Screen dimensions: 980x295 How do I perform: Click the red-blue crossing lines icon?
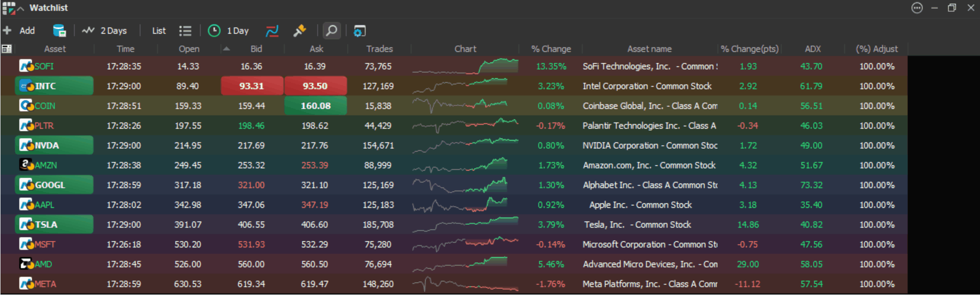[272, 31]
